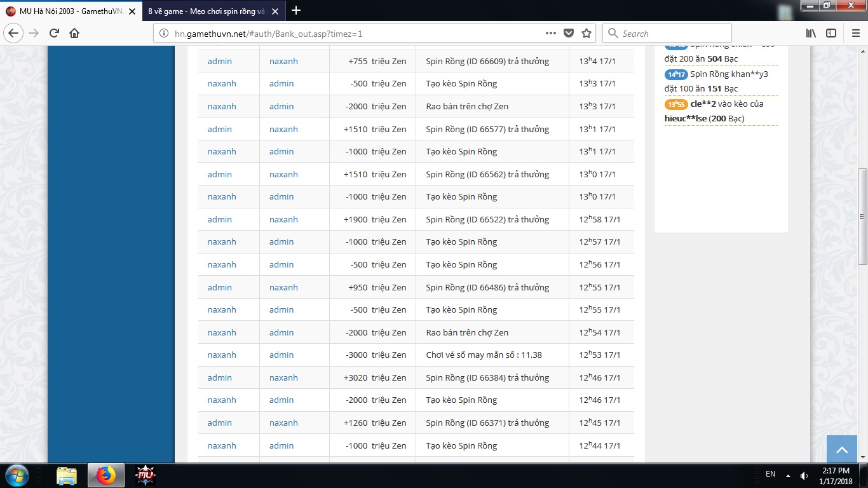
Task: Select the +1900 triệu Zen amount
Action: click(375, 219)
